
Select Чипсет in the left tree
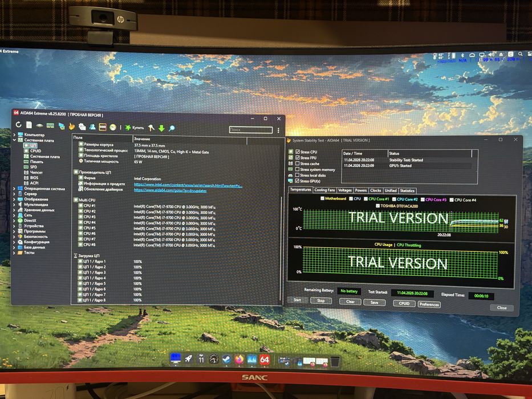(x=36, y=172)
